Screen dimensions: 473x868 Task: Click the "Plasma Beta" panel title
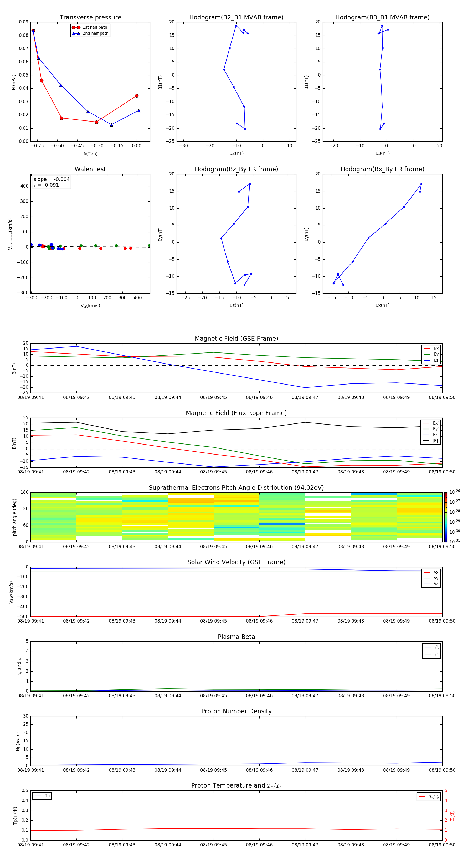236,637
